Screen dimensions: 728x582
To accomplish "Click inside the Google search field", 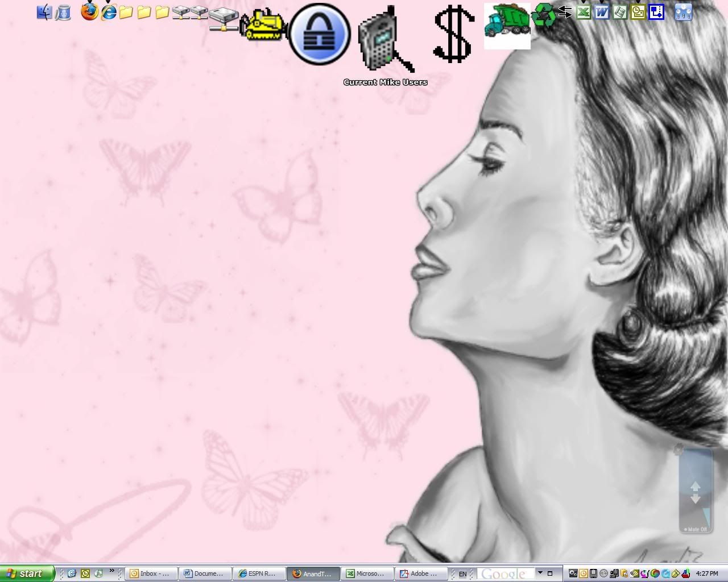I will click(505, 573).
